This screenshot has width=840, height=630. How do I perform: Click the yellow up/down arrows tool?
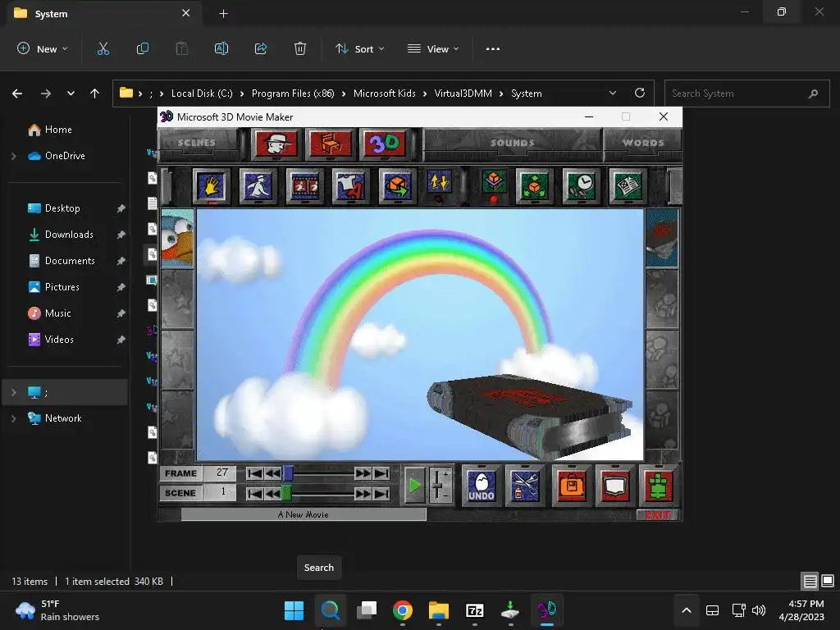(440, 184)
